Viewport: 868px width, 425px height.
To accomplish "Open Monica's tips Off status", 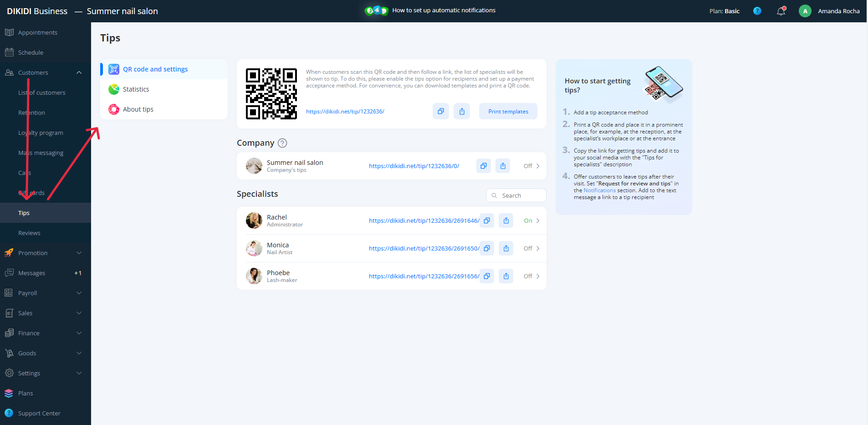I will click(531, 248).
